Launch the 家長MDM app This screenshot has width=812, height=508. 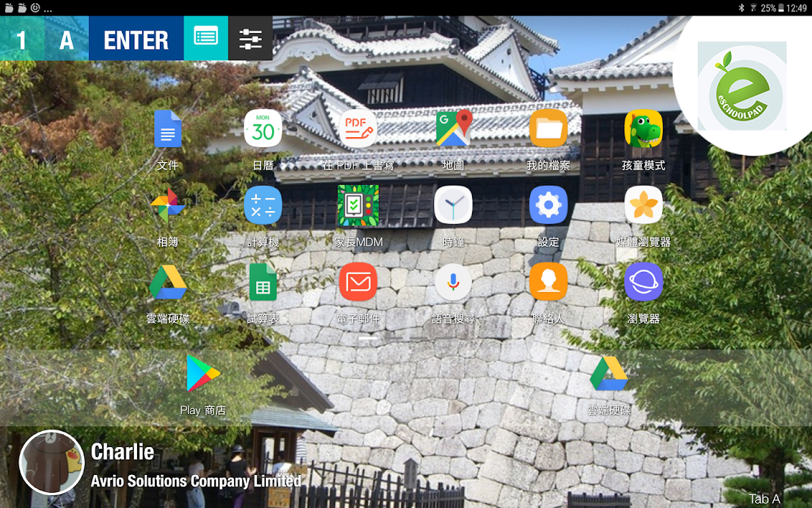(358, 205)
